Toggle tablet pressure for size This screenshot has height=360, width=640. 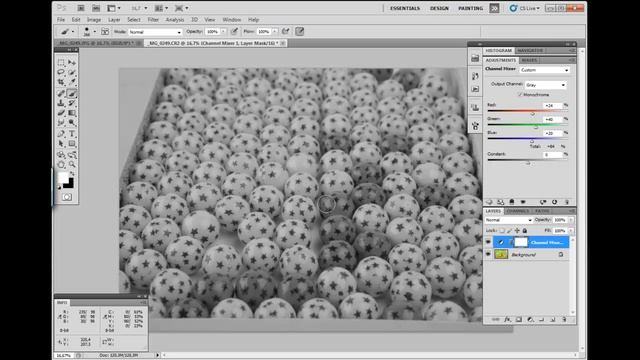pyautogui.click(x=300, y=31)
